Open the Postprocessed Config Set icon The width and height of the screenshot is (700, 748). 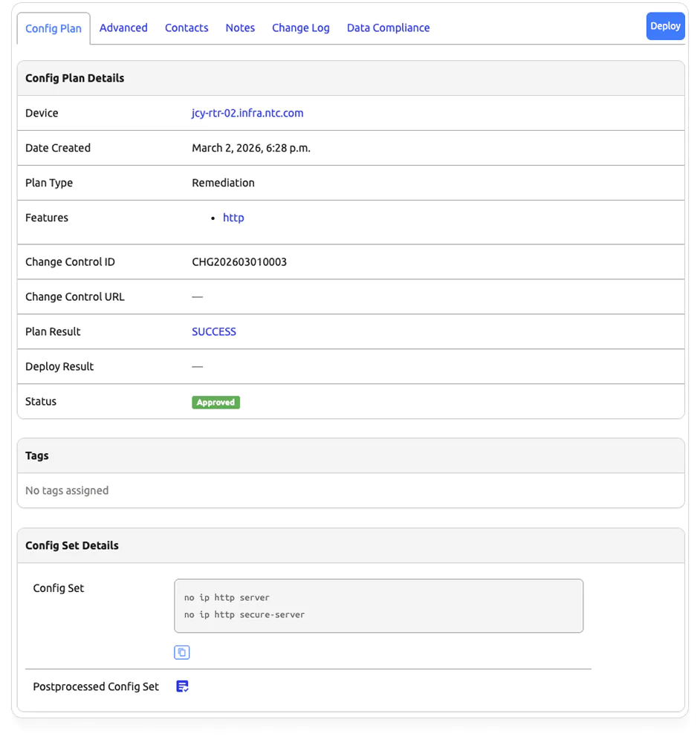pyautogui.click(x=182, y=686)
